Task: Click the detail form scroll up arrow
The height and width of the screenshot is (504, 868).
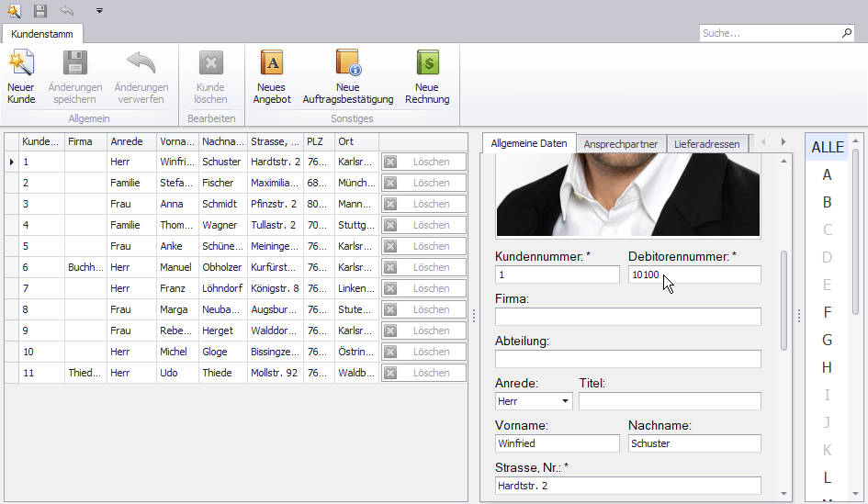Action: (x=783, y=161)
